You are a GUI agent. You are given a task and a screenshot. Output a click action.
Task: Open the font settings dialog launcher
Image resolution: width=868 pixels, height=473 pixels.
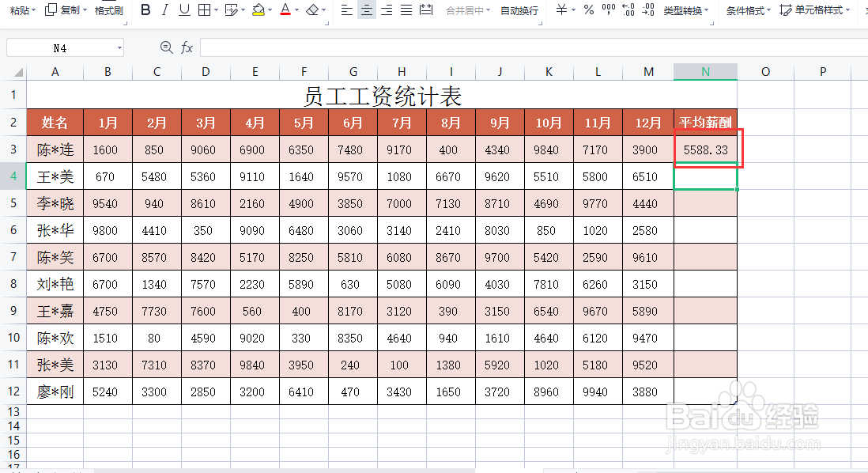[x=327, y=23]
